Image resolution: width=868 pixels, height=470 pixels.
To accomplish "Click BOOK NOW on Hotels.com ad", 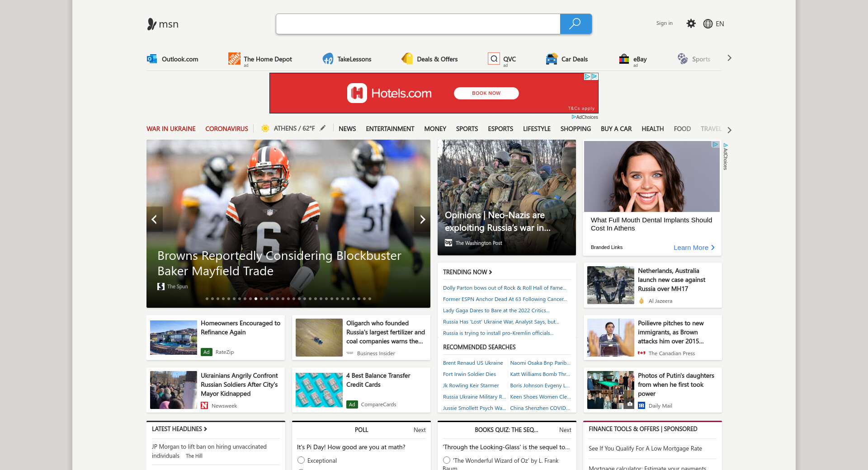I will click(486, 93).
